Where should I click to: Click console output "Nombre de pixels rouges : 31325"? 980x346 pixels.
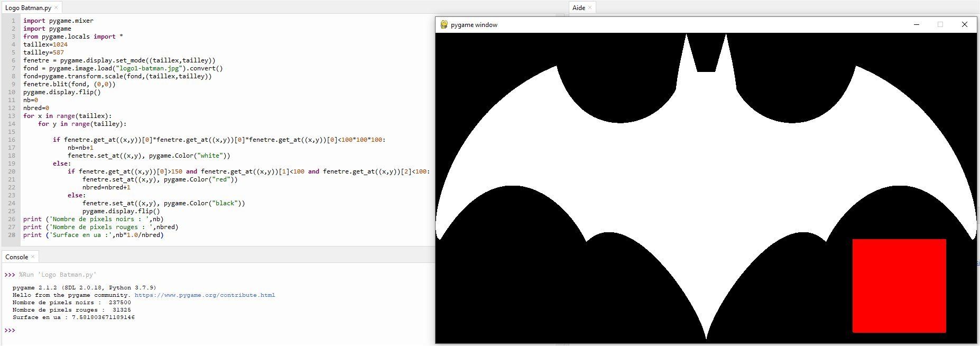click(x=72, y=310)
